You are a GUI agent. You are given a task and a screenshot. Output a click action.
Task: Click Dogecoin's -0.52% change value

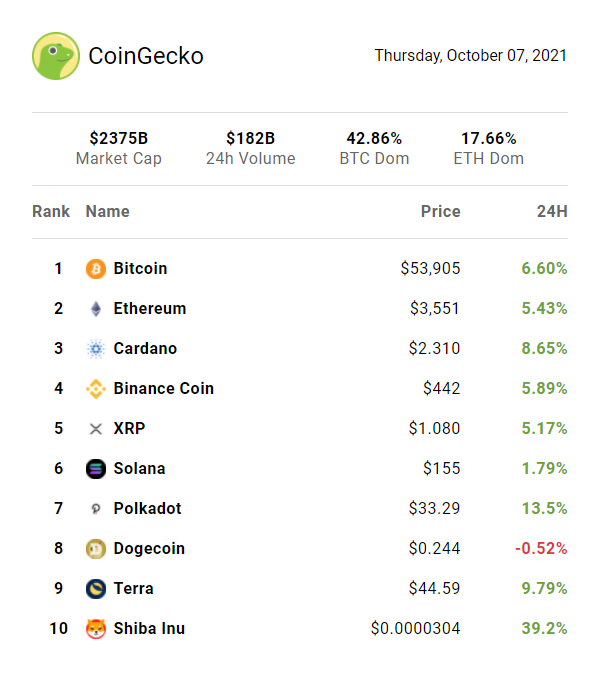[541, 549]
